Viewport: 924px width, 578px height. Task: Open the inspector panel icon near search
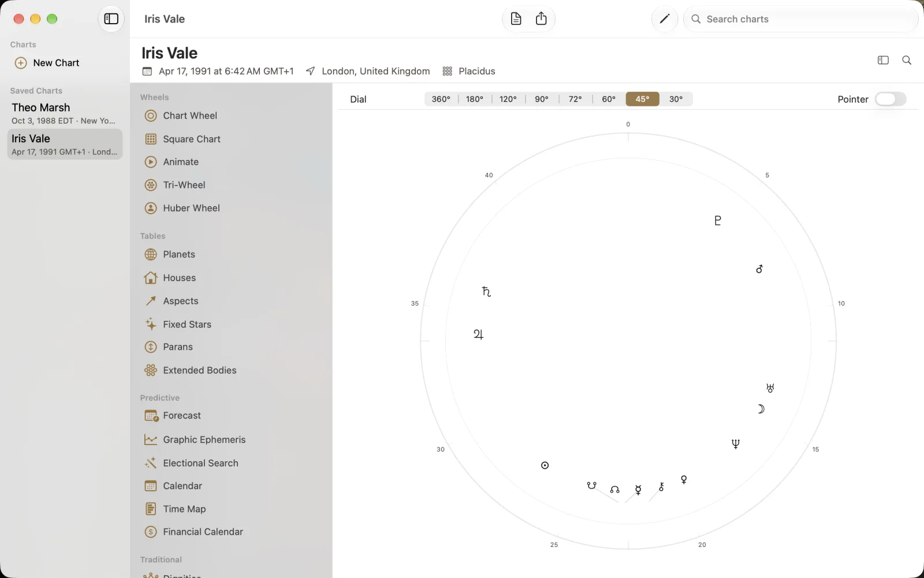[883, 60]
